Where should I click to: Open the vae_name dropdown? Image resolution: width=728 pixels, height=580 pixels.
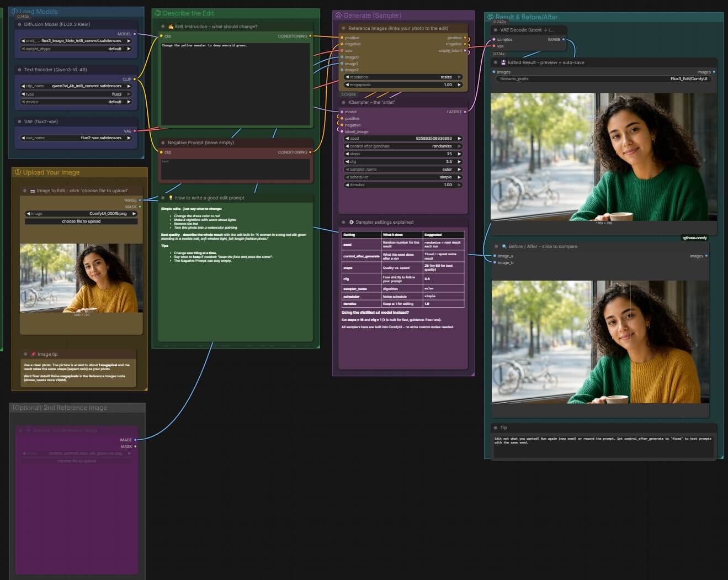(77, 138)
